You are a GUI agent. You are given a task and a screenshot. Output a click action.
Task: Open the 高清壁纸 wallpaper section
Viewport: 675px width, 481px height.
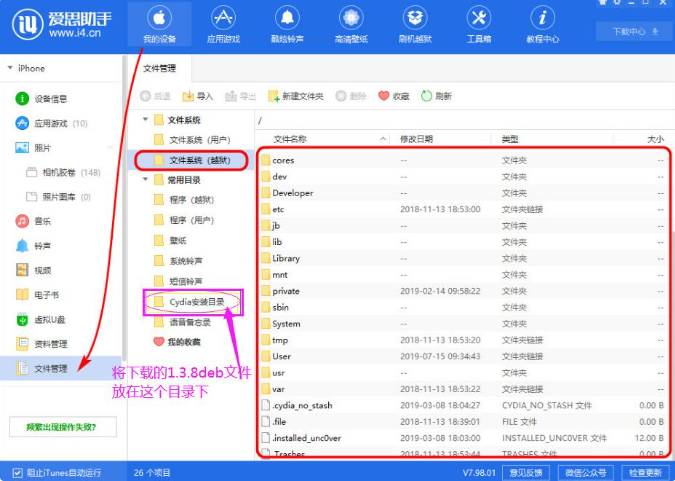351,24
